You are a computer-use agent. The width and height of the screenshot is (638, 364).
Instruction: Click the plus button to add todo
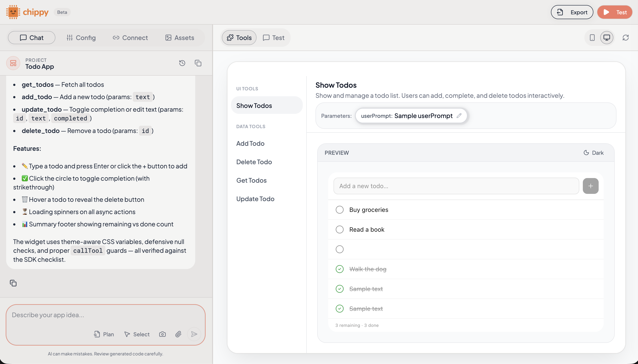coord(591,186)
